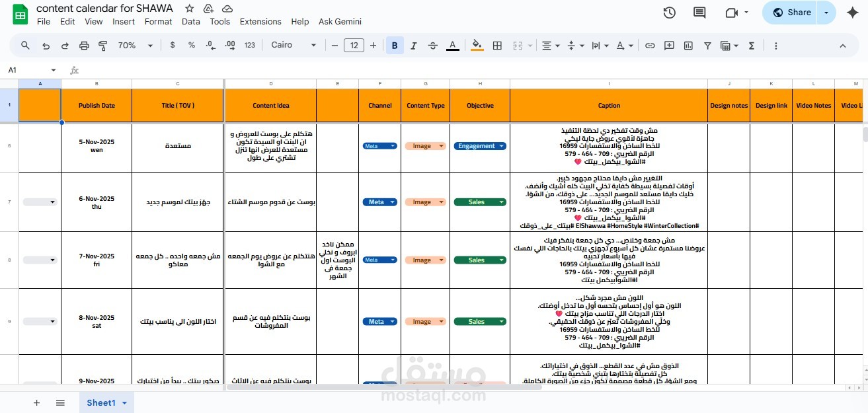This screenshot has height=413, width=868.
Task: Open the Gemini sparkle icon
Action: (852, 13)
